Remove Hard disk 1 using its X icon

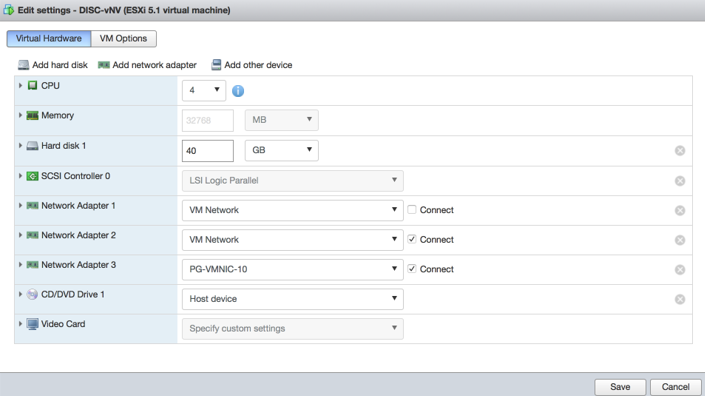tap(680, 151)
